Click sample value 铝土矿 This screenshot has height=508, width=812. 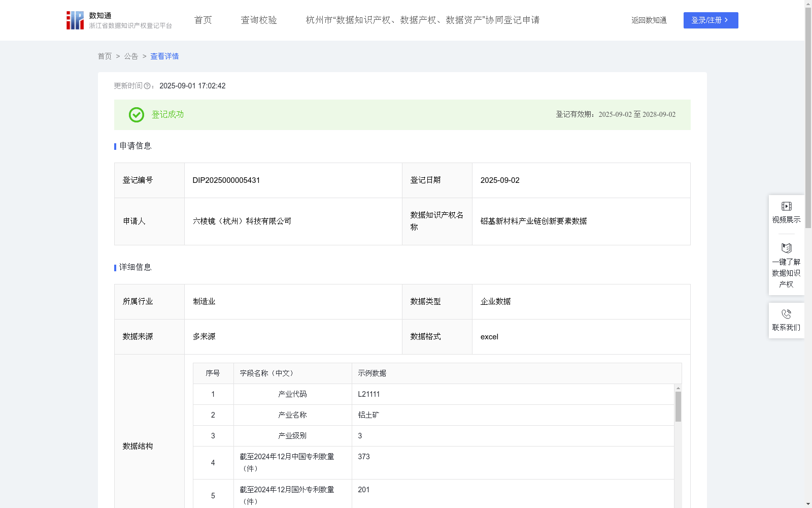368,415
